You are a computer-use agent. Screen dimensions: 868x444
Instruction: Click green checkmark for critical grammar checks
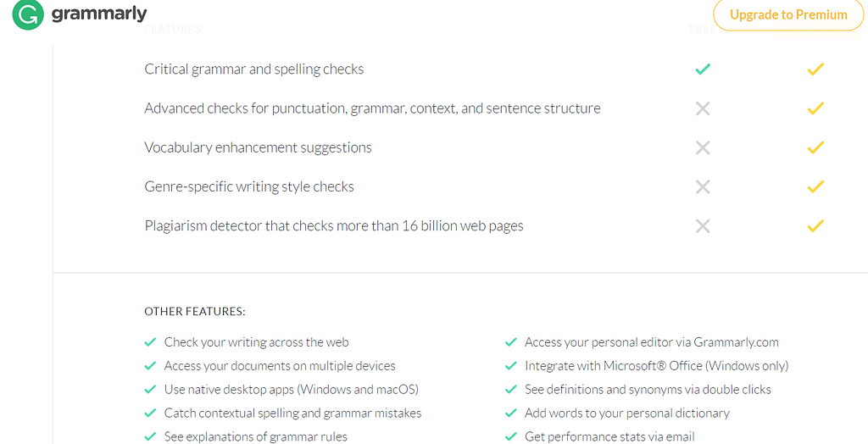[703, 69]
